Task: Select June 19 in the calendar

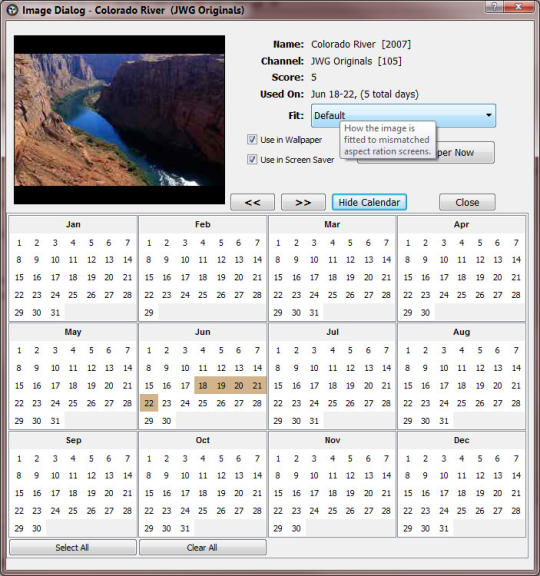Action: click(x=221, y=385)
